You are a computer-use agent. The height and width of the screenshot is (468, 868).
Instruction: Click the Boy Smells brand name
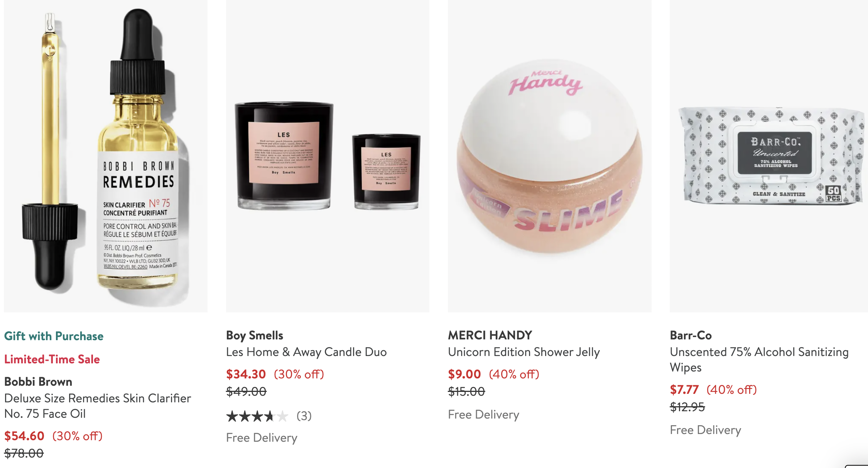click(x=255, y=336)
